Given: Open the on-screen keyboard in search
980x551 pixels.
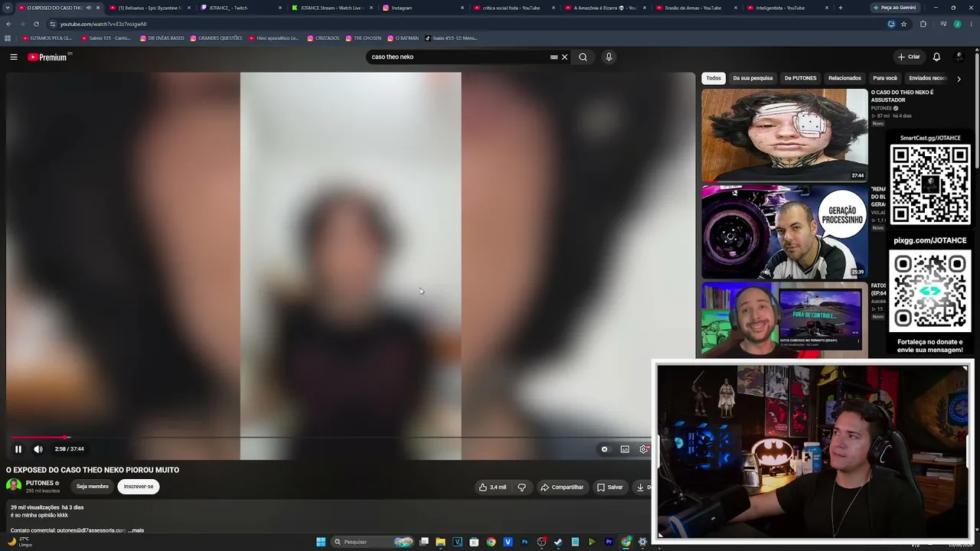Looking at the screenshot, I should pyautogui.click(x=554, y=57).
